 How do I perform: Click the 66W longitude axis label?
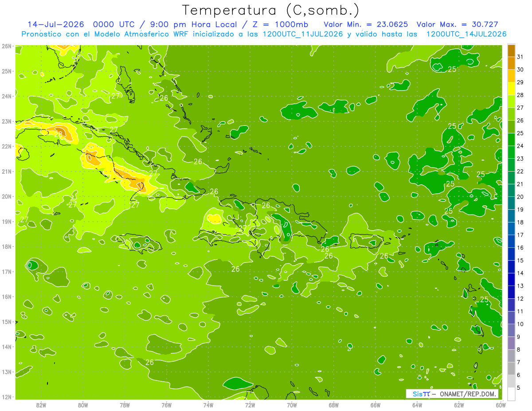pyautogui.click(x=376, y=405)
